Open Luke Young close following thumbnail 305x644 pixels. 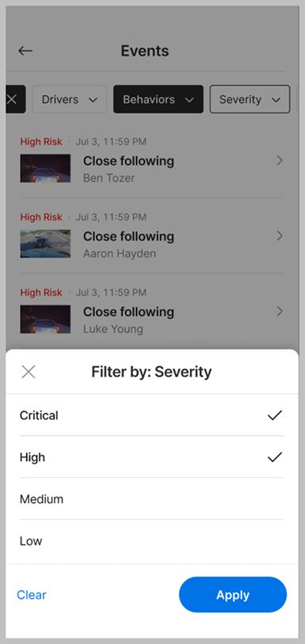point(45,319)
